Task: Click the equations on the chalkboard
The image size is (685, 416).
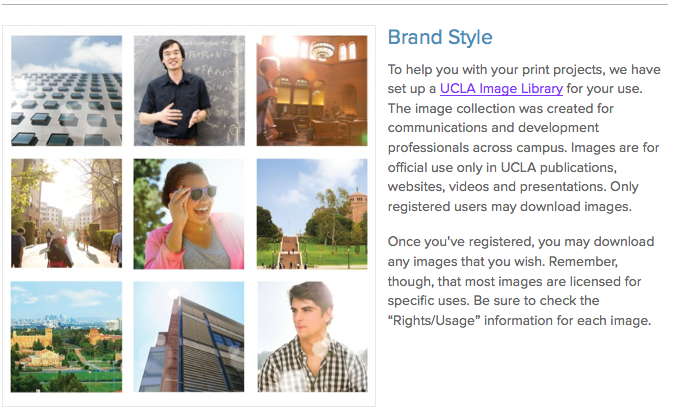Action: pyautogui.click(x=214, y=74)
